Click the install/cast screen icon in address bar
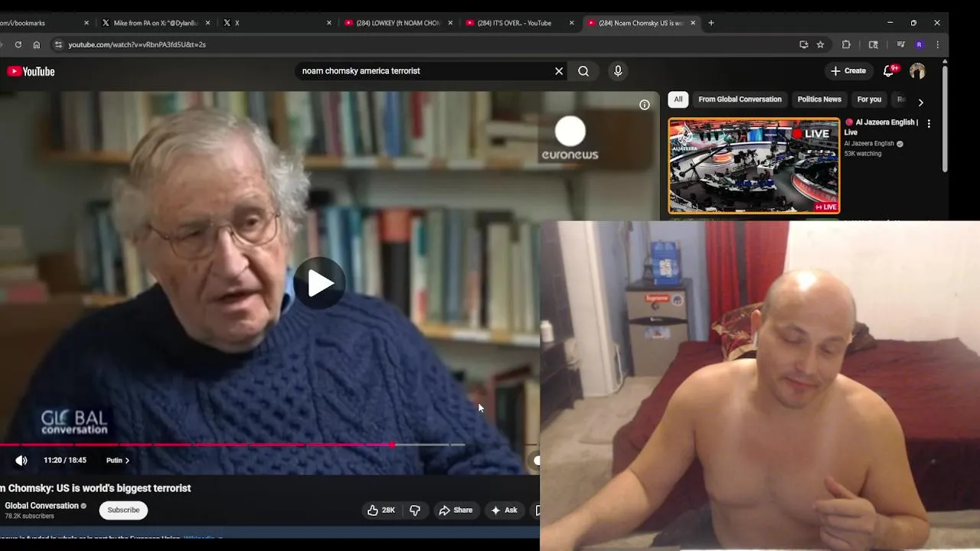 point(803,44)
